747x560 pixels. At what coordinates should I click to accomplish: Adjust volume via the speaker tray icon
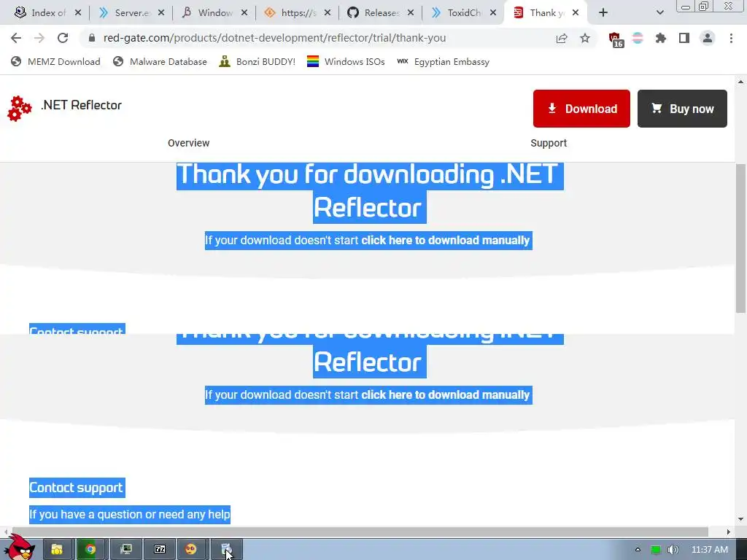click(673, 550)
